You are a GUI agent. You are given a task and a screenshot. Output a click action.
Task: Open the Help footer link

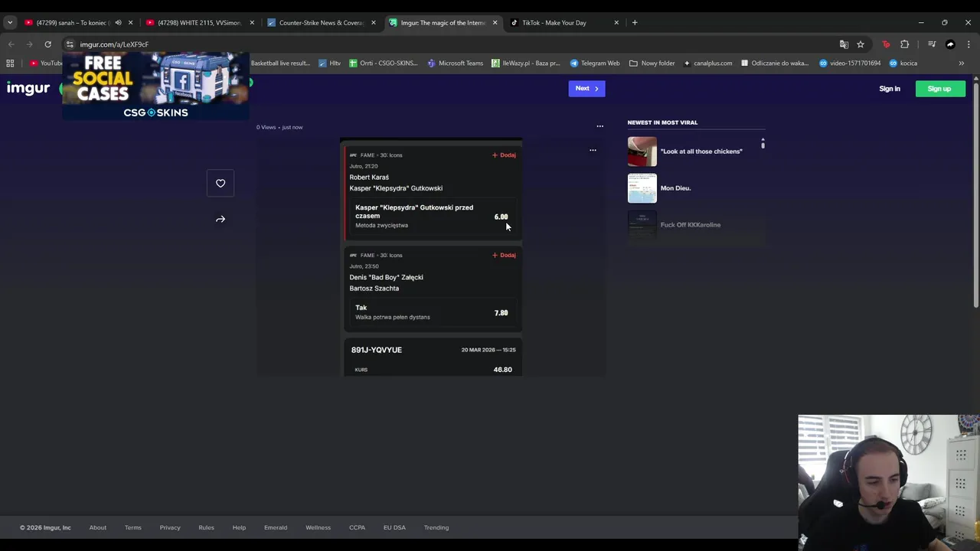point(239,527)
